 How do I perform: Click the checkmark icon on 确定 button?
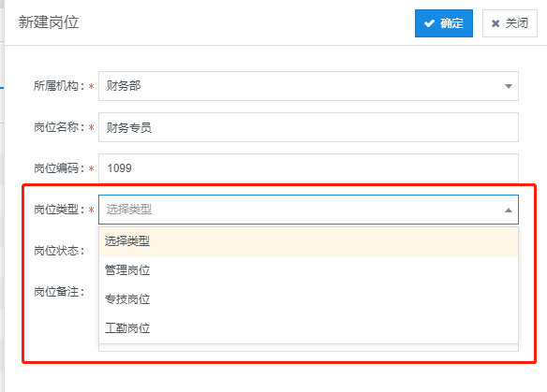tap(429, 23)
